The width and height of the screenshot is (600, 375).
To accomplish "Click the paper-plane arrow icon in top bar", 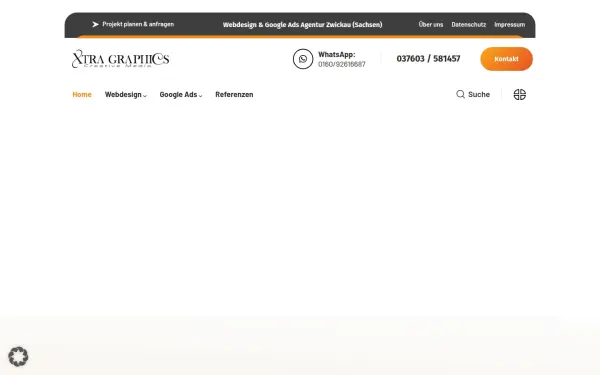I will click(x=95, y=24).
